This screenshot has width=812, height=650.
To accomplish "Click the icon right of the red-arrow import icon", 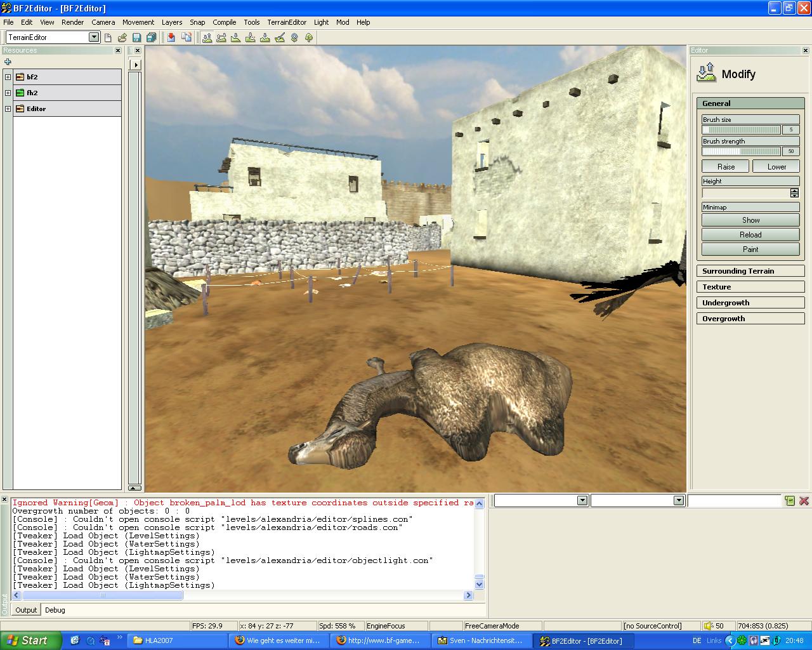I will 186,37.
